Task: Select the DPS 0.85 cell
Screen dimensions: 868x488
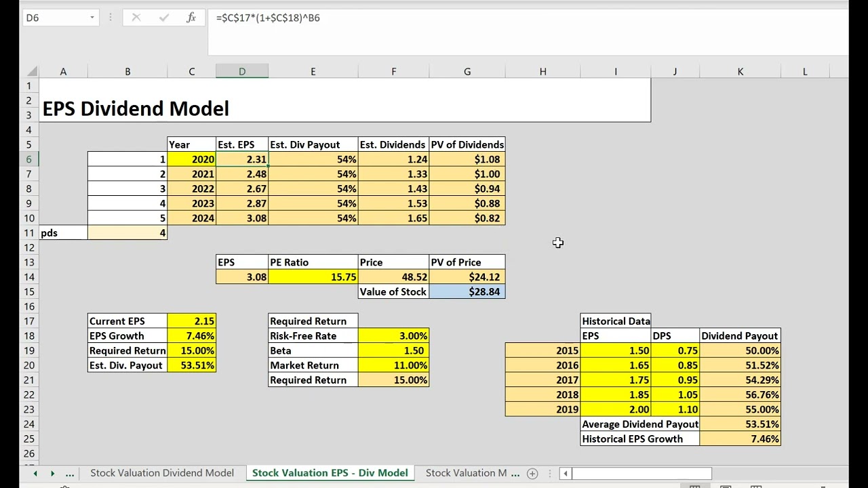Action: [675, 365]
